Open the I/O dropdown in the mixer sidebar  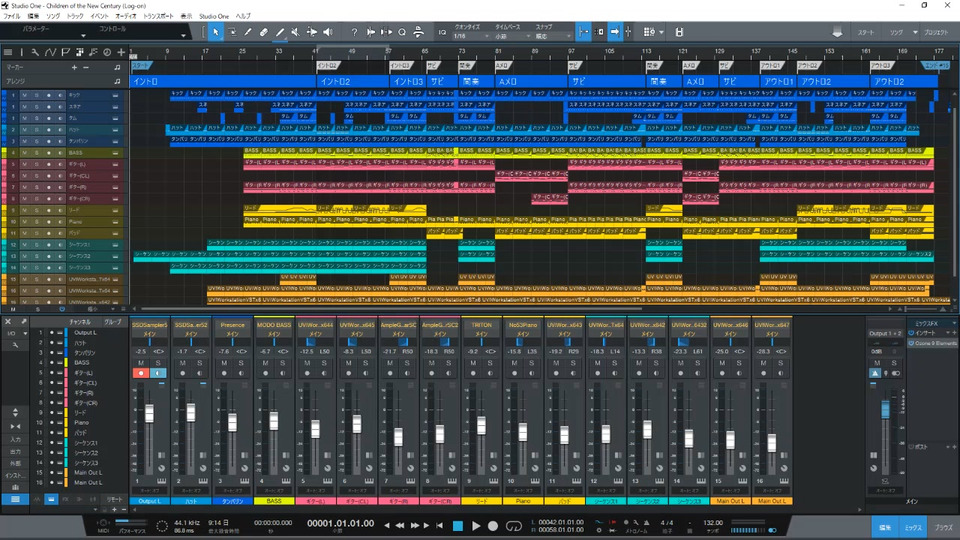point(14,334)
